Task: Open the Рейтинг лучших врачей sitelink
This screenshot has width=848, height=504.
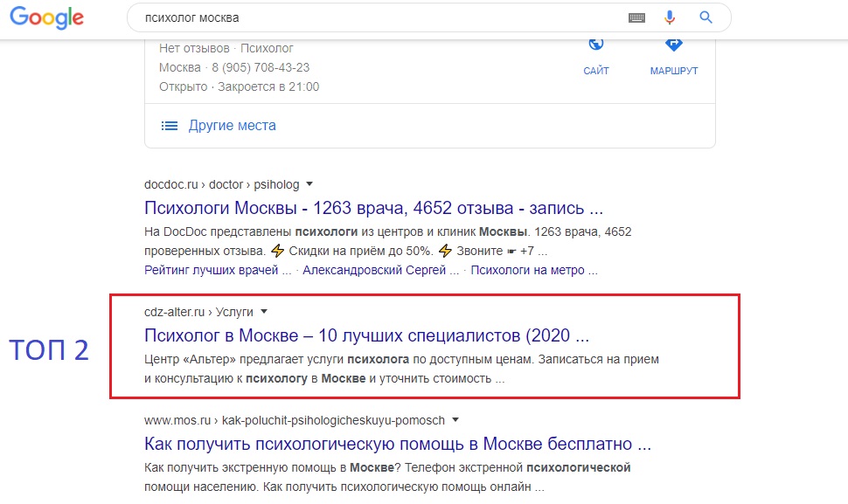Action: pyautogui.click(x=218, y=270)
